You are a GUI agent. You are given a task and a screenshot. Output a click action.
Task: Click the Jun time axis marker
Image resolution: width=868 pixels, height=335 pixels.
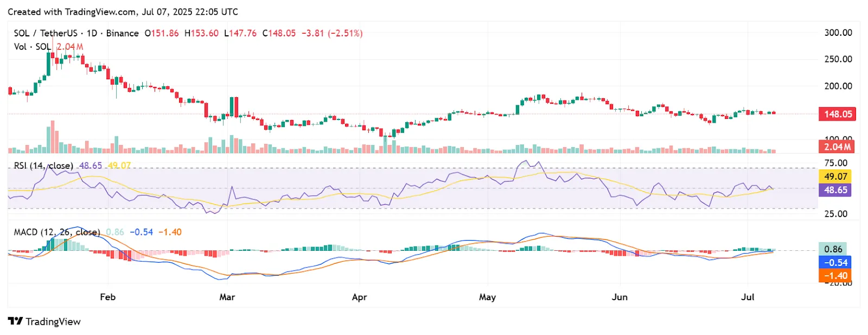point(620,297)
